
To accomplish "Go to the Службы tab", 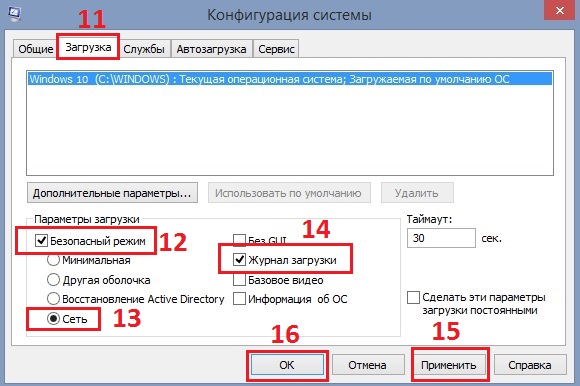I will tap(144, 49).
